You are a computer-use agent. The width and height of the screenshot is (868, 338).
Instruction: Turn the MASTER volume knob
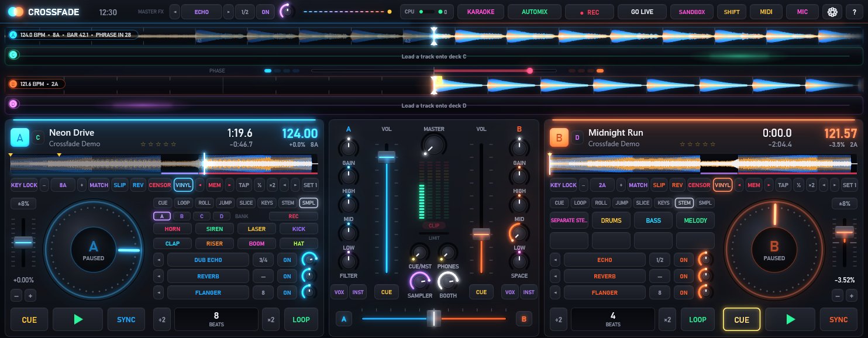tap(433, 145)
